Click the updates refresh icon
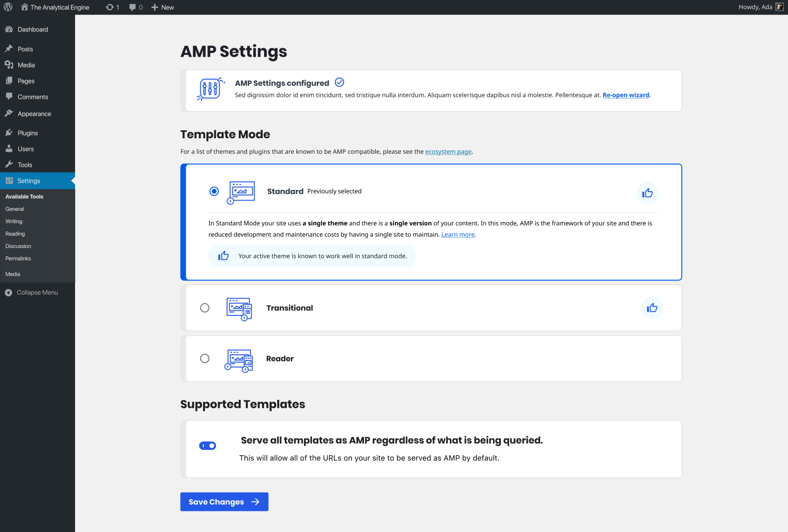 point(110,7)
